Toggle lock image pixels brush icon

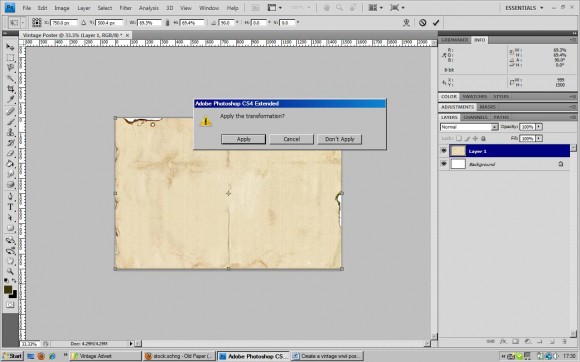(x=467, y=138)
